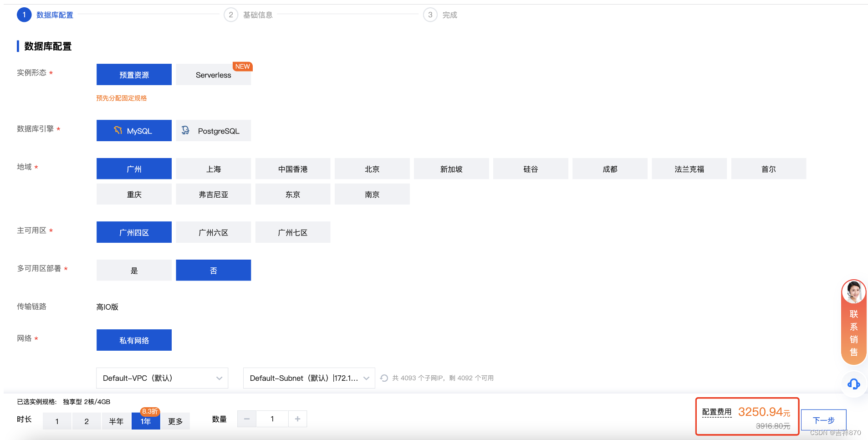This screenshot has height=440, width=868.
Task: Choose 广州六区 availability zone
Action: (213, 232)
